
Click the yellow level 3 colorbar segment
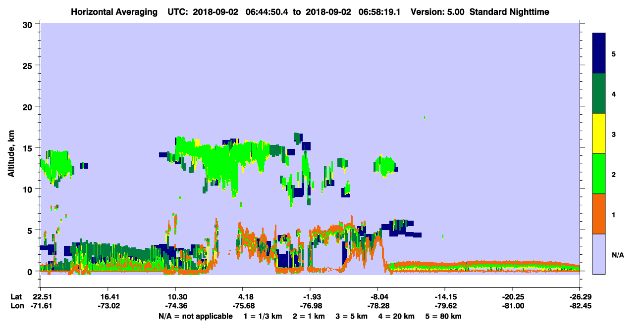pyautogui.click(x=599, y=134)
